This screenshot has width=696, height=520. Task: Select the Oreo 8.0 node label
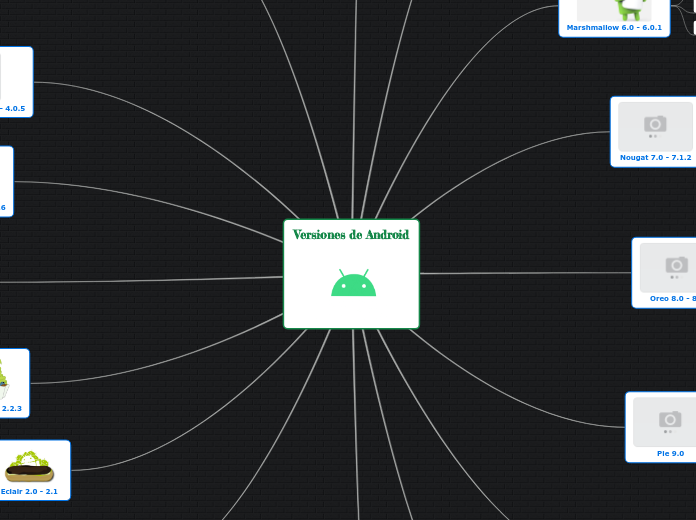click(673, 298)
